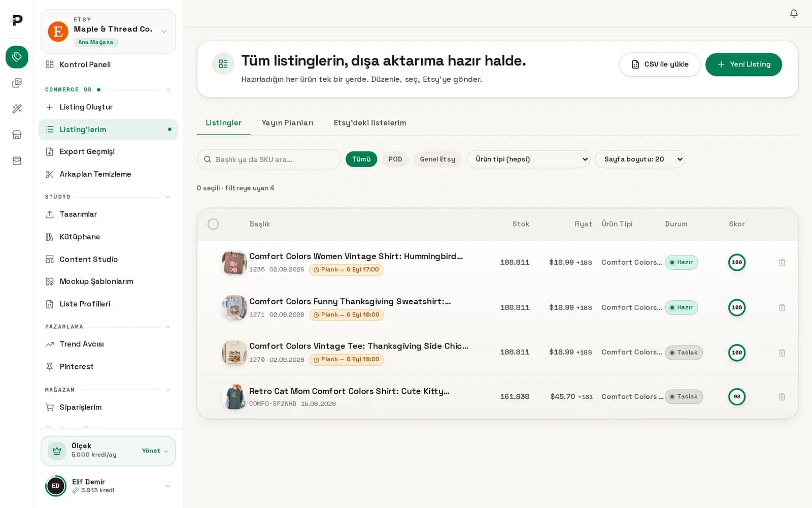812x508 pixels.
Task: Switch to the Listingler tab
Action: point(223,123)
